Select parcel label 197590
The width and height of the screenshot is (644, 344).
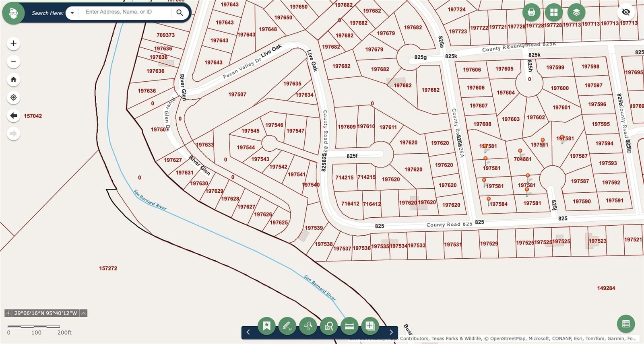click(x=582, y=202)
